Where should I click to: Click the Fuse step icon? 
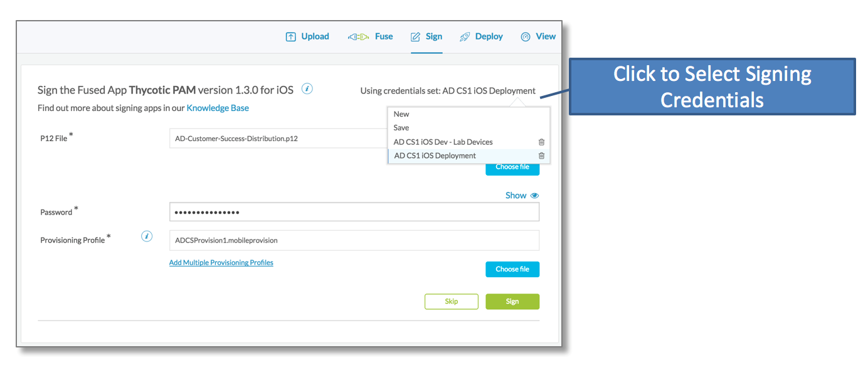click(358, 37)
